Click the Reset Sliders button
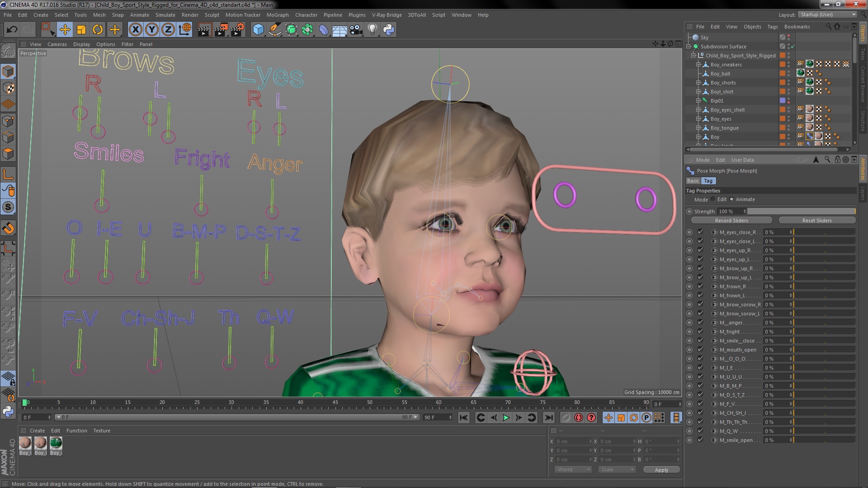 (x=817, y=221)
